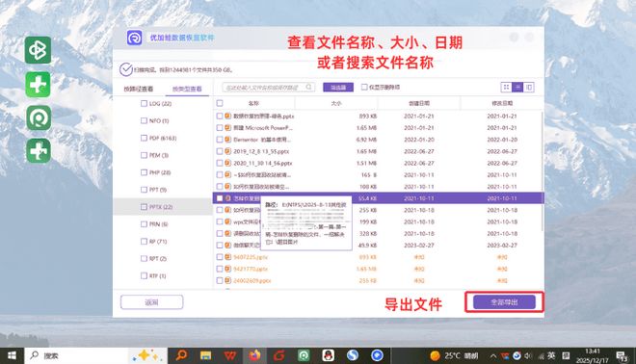Open green data recovery app in taskbar
Image resolution: width=636 pixels, height=364 pixels.
pyautogui.click(x=304, y=355)
